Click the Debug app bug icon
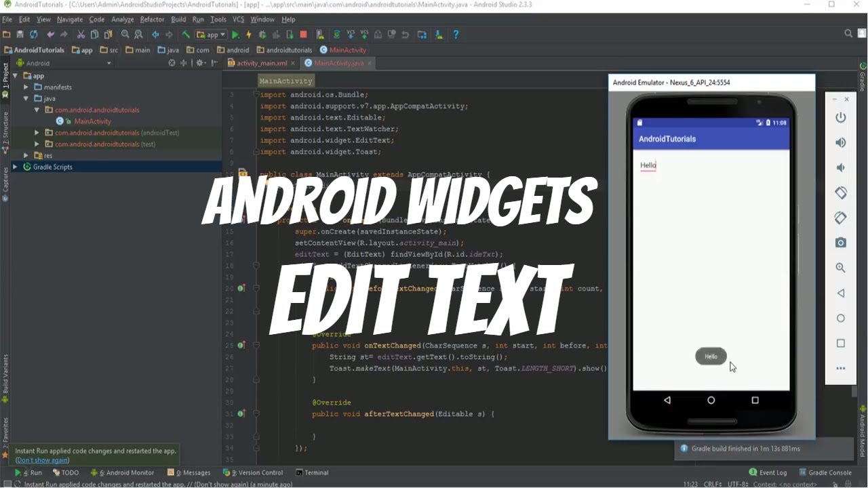The image size is (868, 488). pyautogui.click(x=262, y=35)
